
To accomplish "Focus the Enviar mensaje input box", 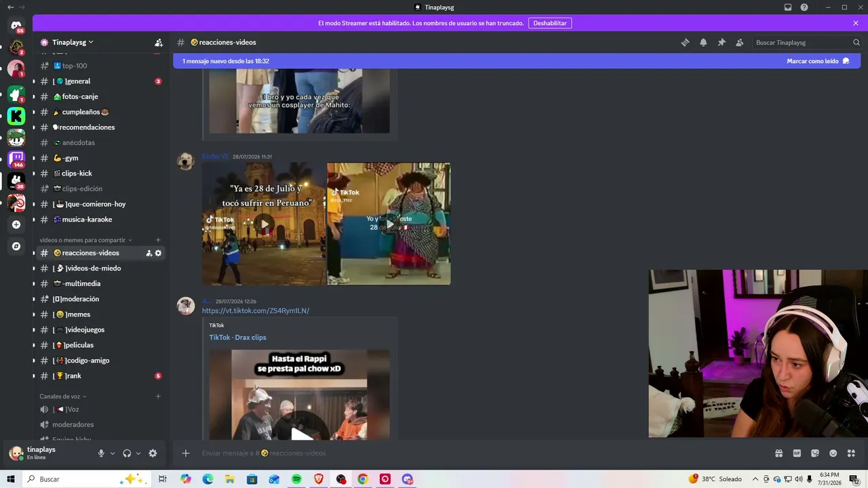I will click(483, 453).
